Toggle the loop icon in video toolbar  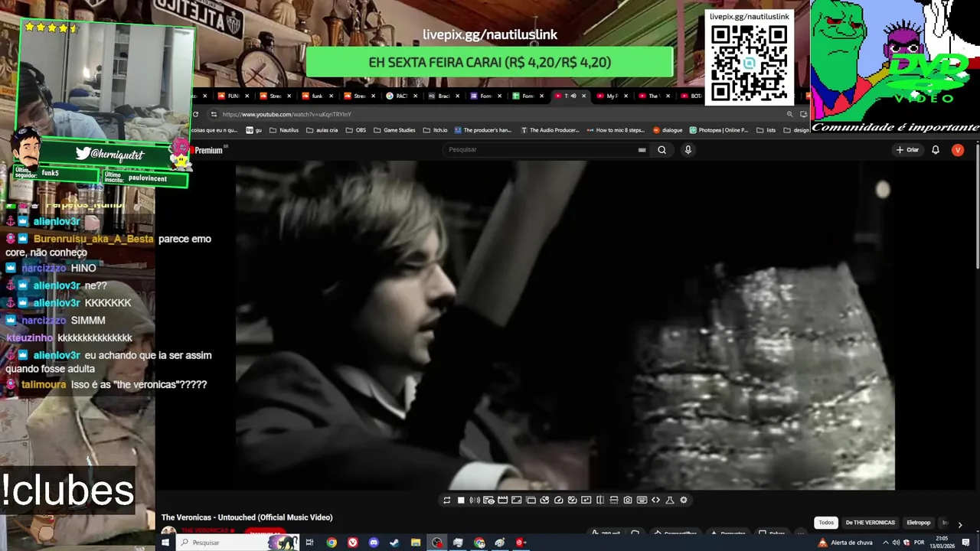(447, 500)
